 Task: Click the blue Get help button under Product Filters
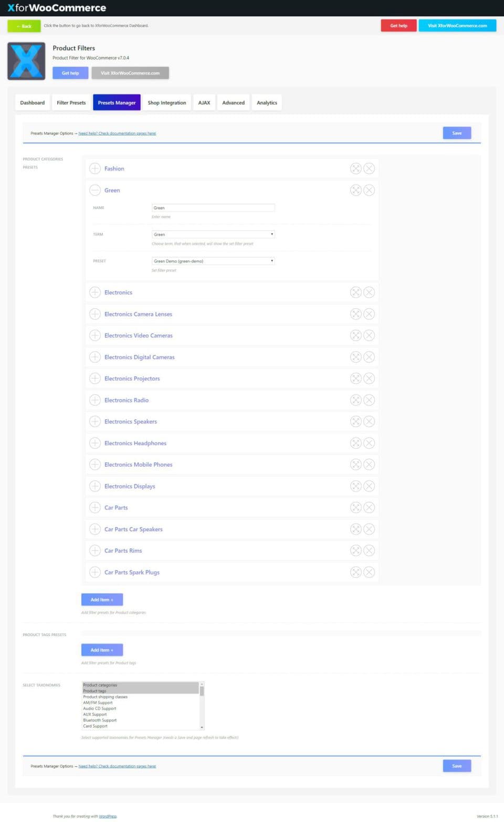[70, 73]
